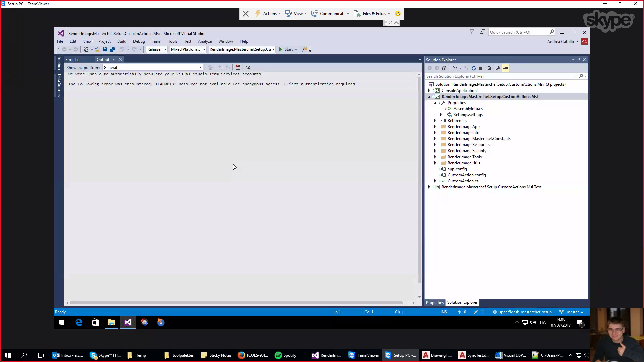The image size is (644, 362).
Task: Toggle Show All Files in Solution Explorer
Action: 488,68
